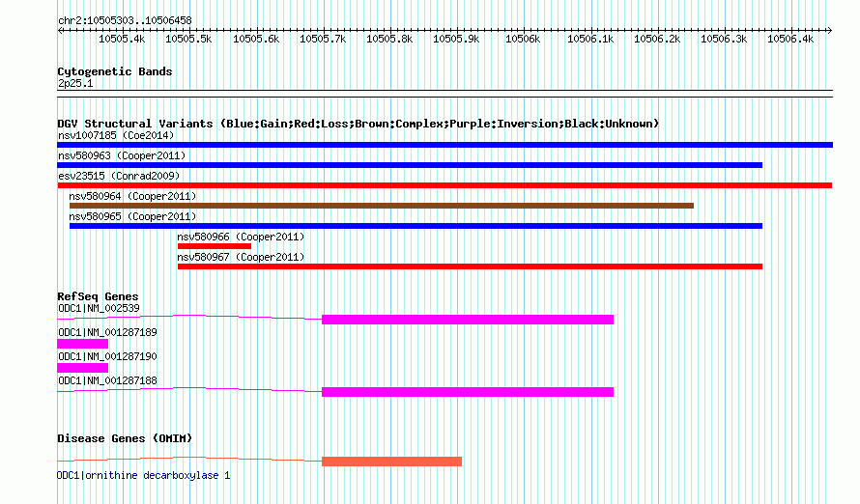Click the ODC1|NM_001287188 magenta exon block

point(468,392)
